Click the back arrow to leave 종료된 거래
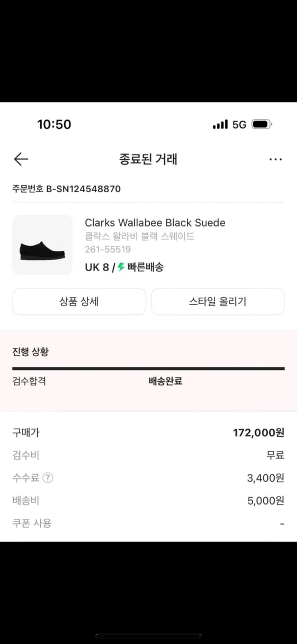 (x=21, y=159)
